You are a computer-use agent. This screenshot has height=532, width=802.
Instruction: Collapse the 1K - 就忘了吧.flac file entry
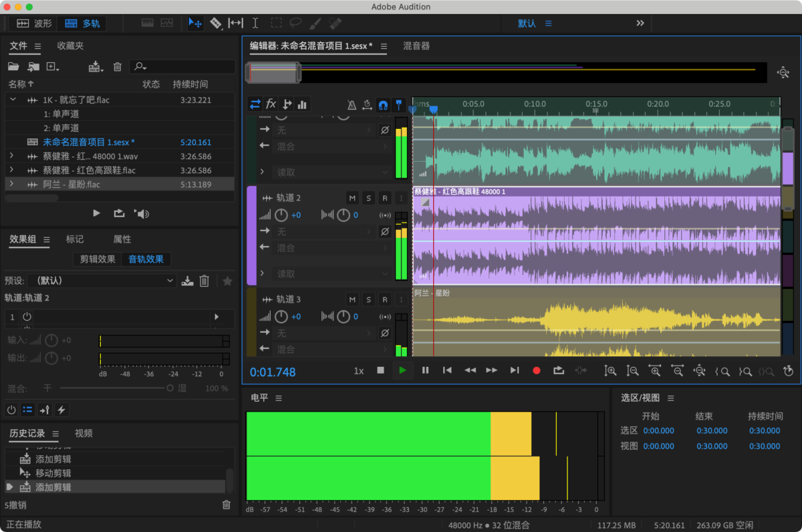[13, 100]
